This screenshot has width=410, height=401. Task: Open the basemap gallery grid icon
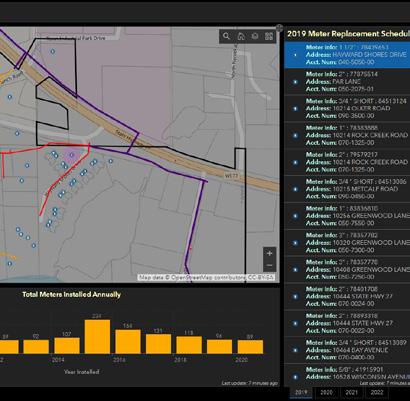(x=269, y=36)
